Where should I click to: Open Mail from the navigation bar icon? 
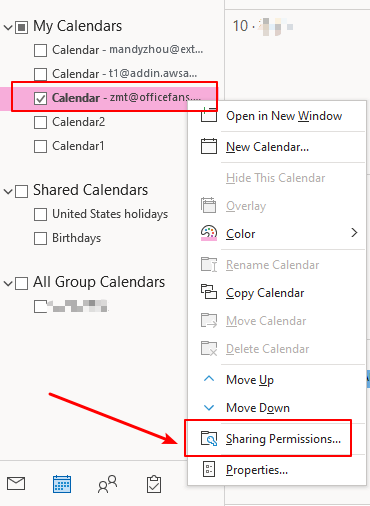coord(16,483)
